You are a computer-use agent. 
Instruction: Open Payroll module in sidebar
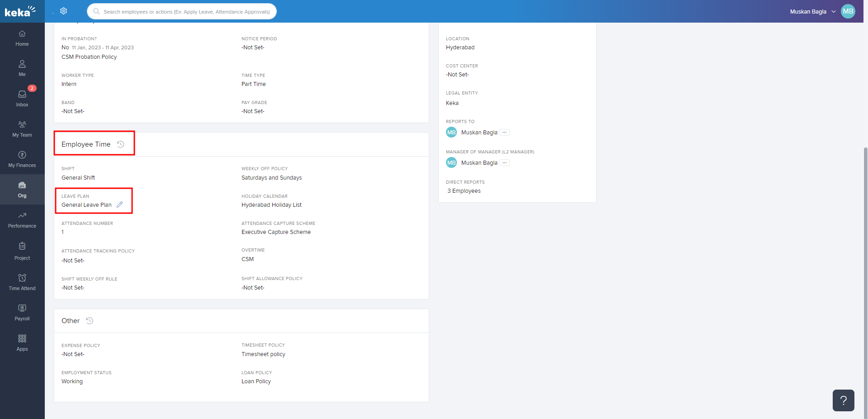pyautogui.click(x=22, y=312)
